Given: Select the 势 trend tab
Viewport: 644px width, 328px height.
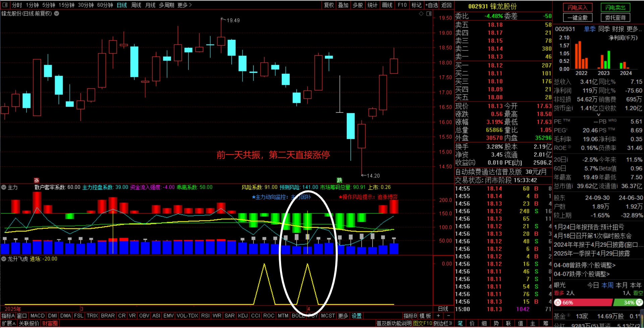Looking at the screenshot, I should pos(496,324).
